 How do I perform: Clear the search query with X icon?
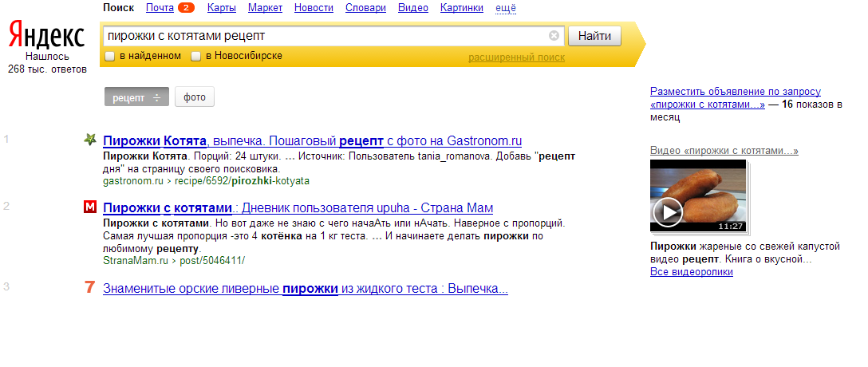click(x=554, y=36)
